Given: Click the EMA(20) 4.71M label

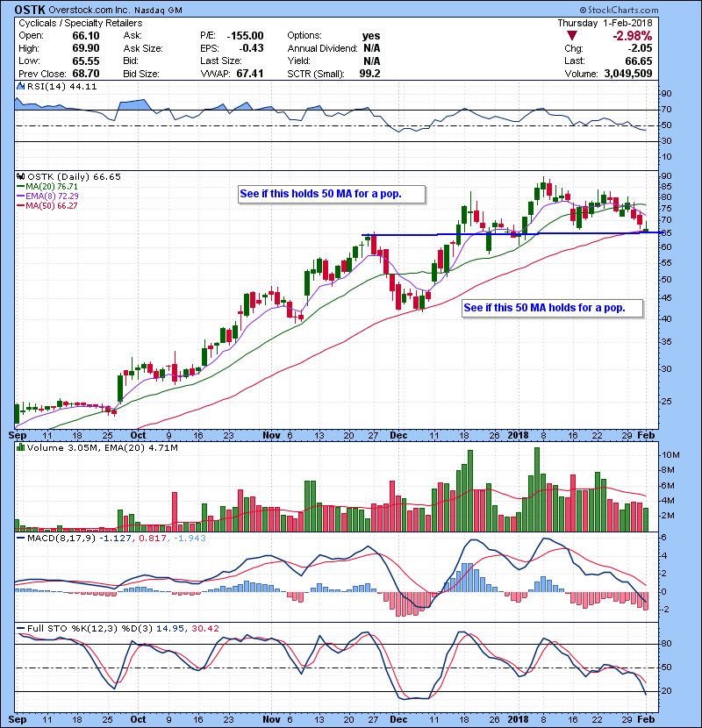Looking at the screenshot, I should point(141,448).
